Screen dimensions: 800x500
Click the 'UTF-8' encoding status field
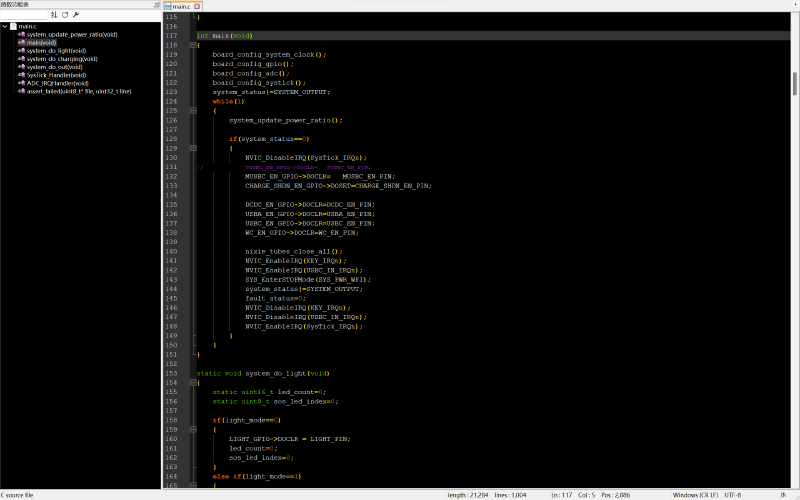(733, 495)
